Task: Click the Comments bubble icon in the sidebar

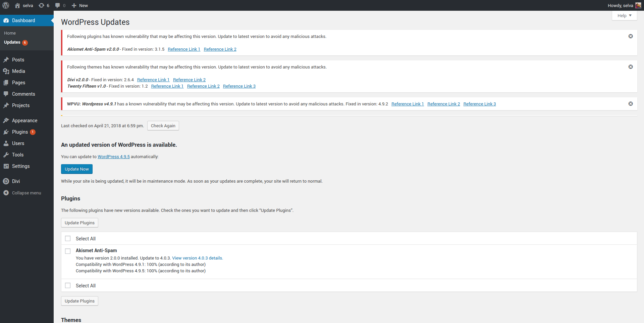Action: pyautogui.click(x=6, y=94)
